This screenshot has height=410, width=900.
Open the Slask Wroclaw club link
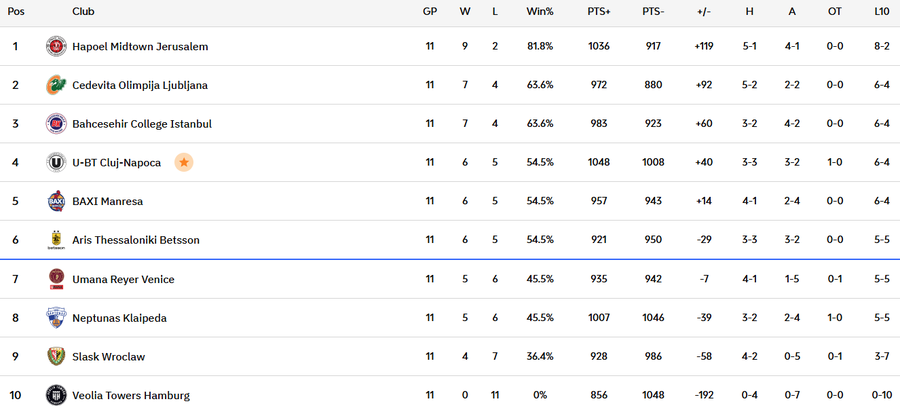(108, 357)
